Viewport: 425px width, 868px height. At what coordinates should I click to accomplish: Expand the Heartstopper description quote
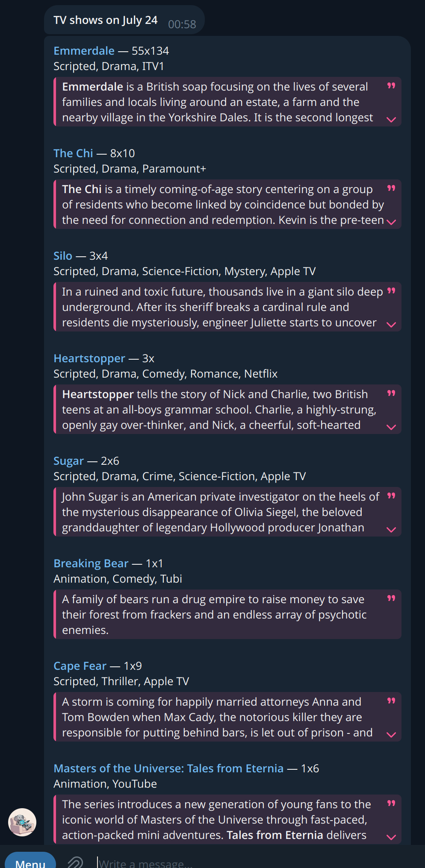tap(391, 427)
